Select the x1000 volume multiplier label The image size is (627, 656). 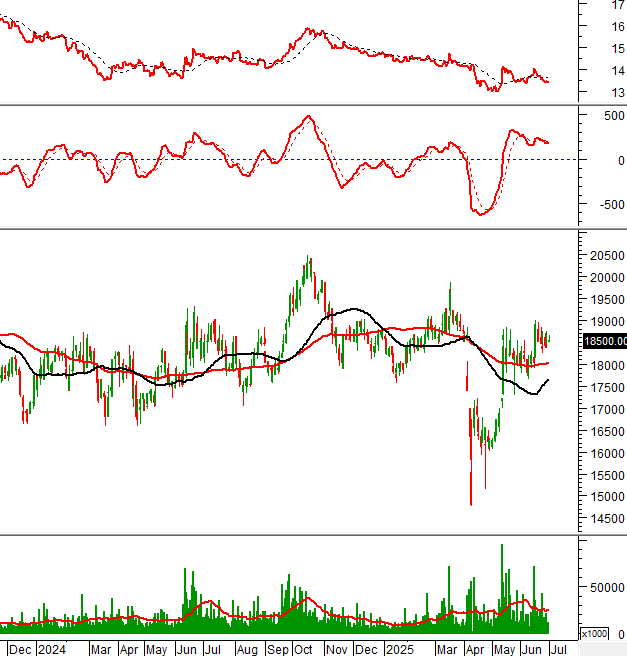pyautogui.click(x=594, y=634)
